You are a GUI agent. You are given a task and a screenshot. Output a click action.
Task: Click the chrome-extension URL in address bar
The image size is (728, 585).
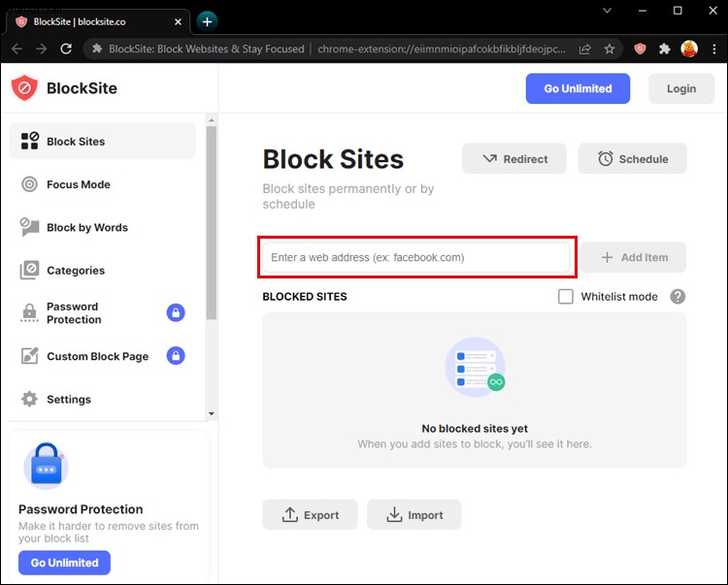click(x=441, y=49)
